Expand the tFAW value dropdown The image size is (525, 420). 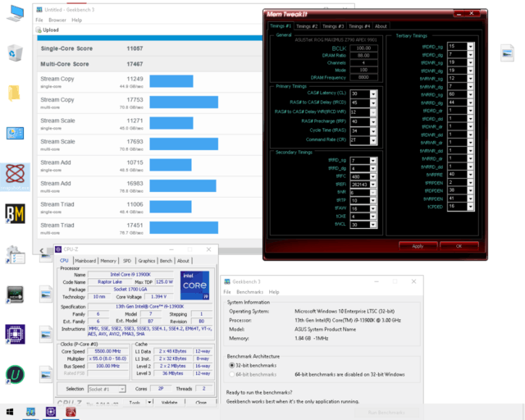click(372, 208)
